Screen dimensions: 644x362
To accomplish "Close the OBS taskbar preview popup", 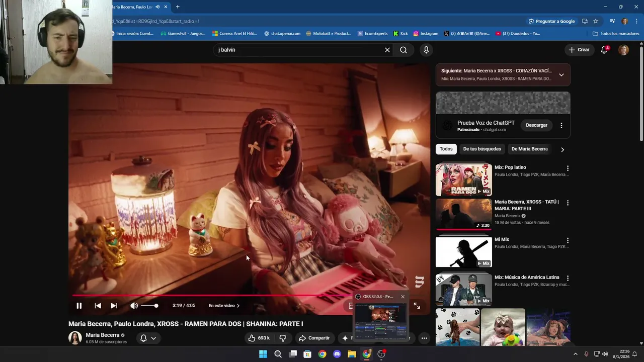I will tap(403, 297).
